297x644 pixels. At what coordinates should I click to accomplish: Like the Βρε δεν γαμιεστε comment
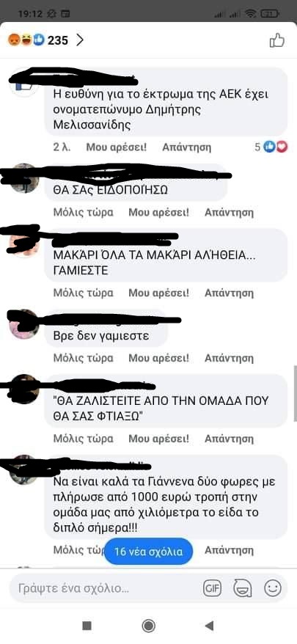158,358
